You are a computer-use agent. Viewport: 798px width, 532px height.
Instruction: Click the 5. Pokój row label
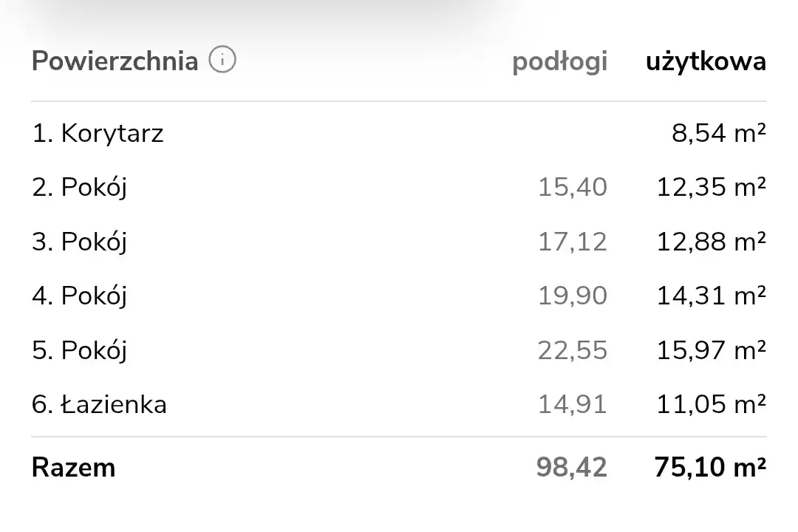(x=79, y=350)
